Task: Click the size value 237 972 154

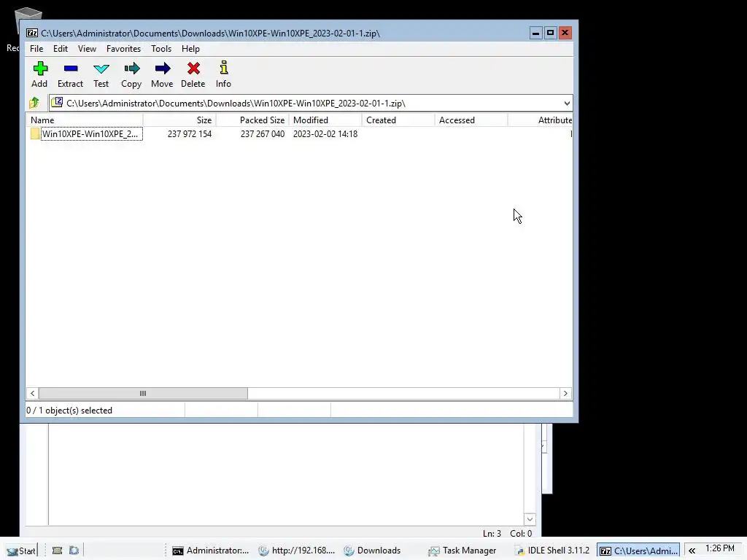Action: tap(190, 134)
